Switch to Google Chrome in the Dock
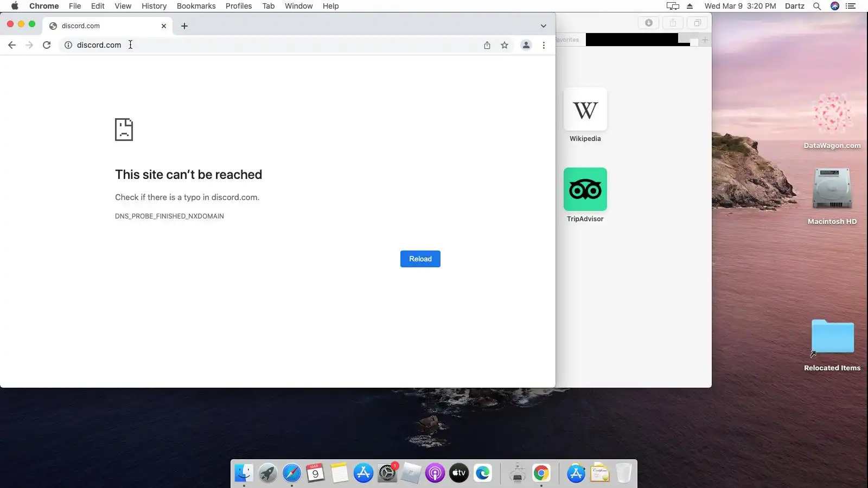Screen dimensions: 868x488 click(x=541, y=473)
